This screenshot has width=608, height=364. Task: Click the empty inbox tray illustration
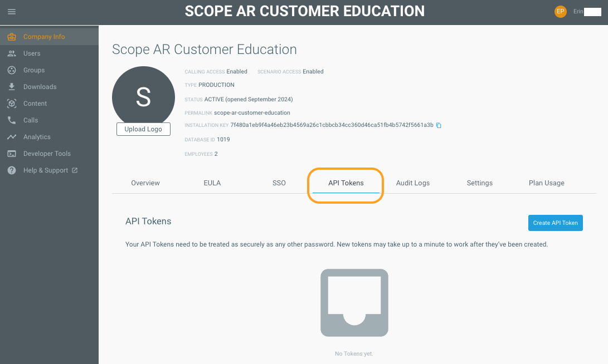pyautogui.click(x=354, y=303)
